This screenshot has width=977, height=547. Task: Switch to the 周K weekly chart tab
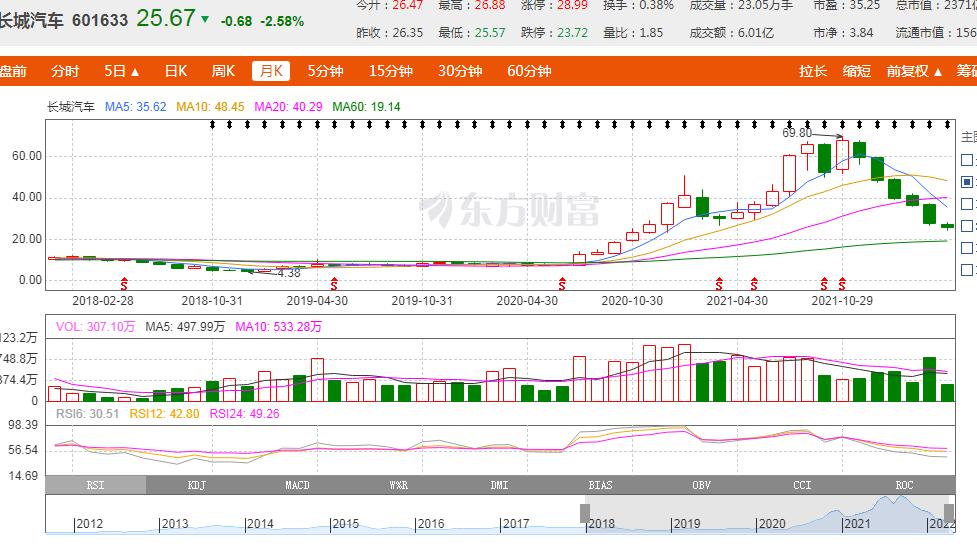pos(223,71)
